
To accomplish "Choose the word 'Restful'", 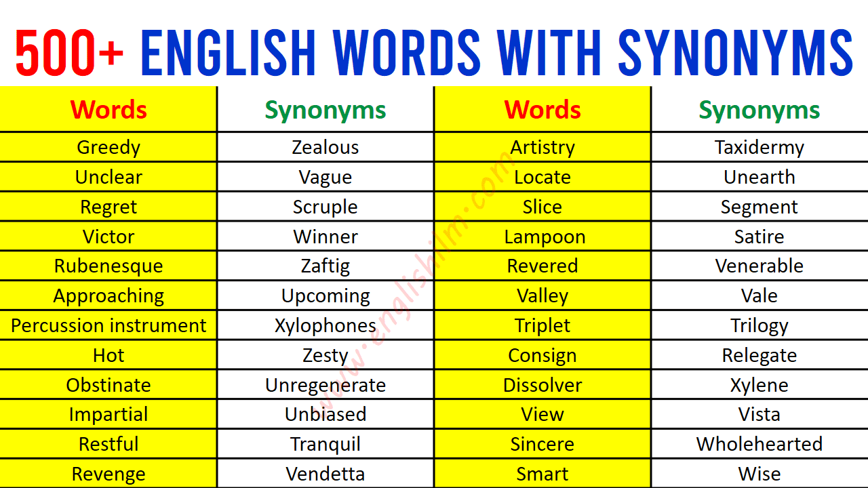I will tap(108, 444).
